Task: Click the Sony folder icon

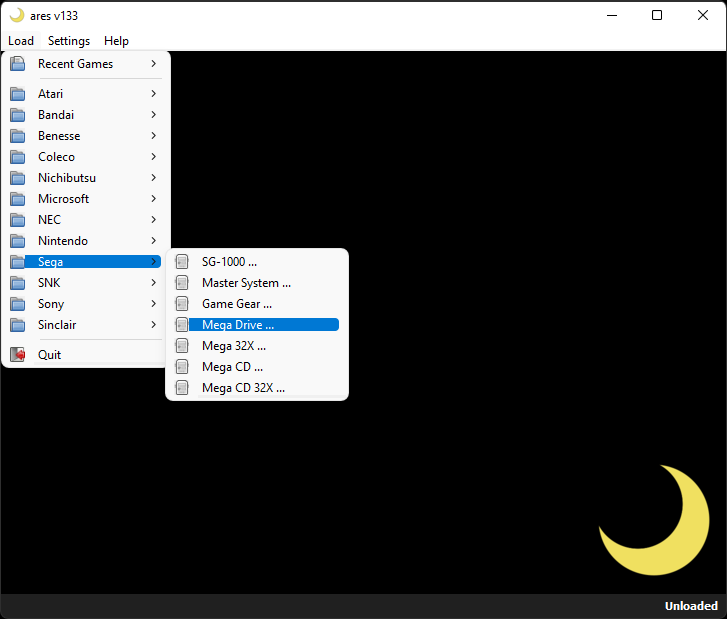Action: point(18,304)
